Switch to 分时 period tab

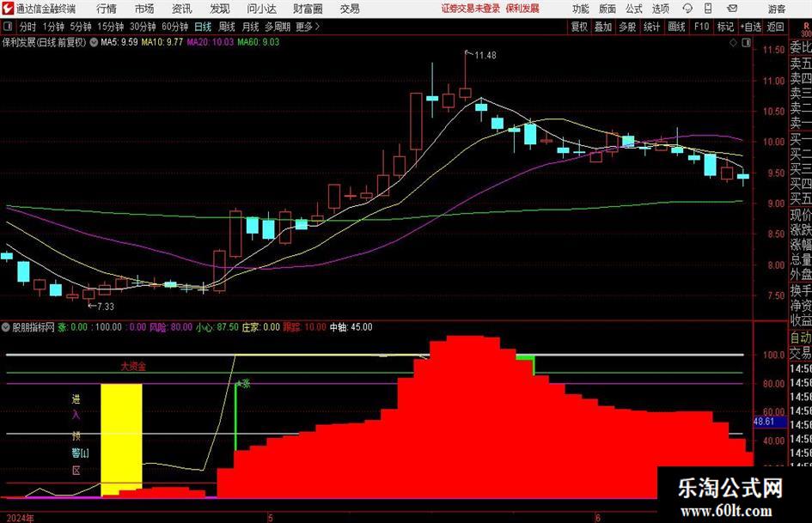(x=27, y=27)
